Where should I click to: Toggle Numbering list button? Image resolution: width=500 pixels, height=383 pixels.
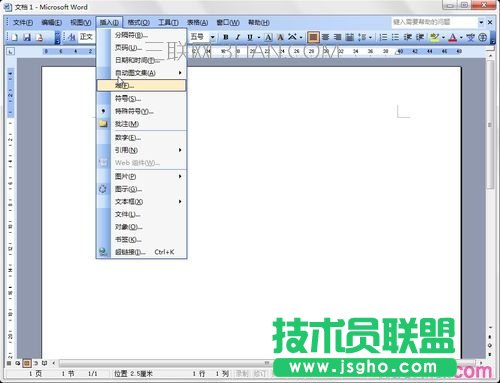pos(383,37)
